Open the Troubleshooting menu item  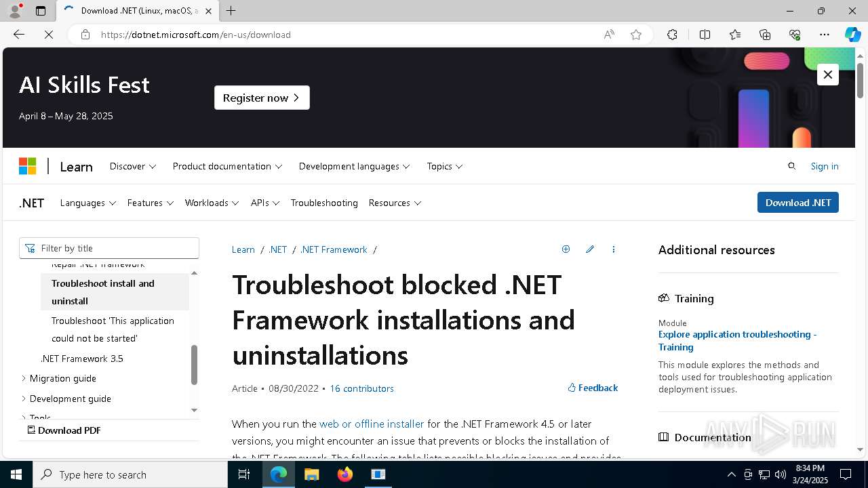click(324, 203)
